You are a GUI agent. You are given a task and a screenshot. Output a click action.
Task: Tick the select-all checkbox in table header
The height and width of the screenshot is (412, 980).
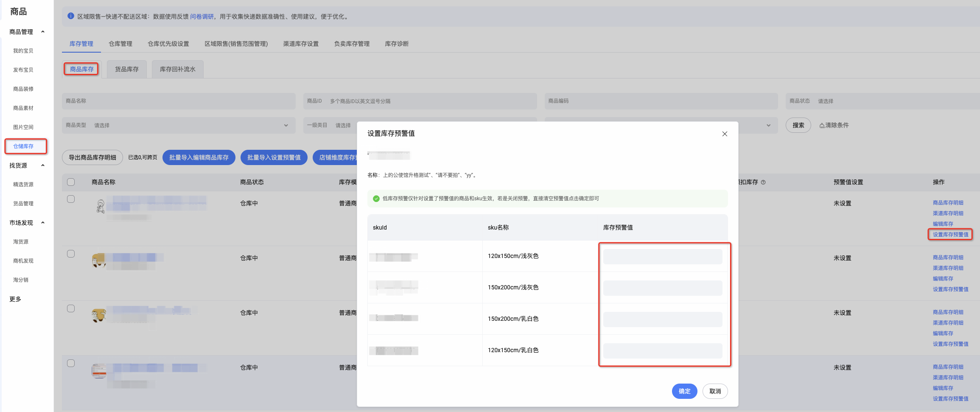[71, 182]
